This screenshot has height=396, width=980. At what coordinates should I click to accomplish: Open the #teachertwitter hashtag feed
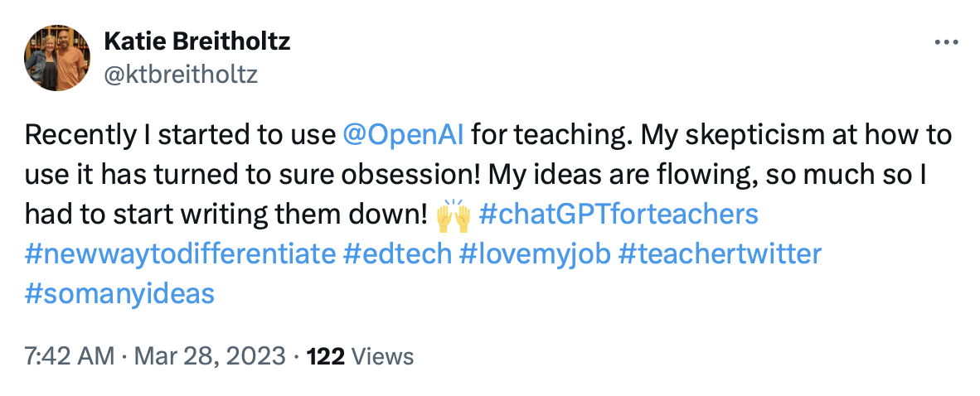click(x=720, y=254)
